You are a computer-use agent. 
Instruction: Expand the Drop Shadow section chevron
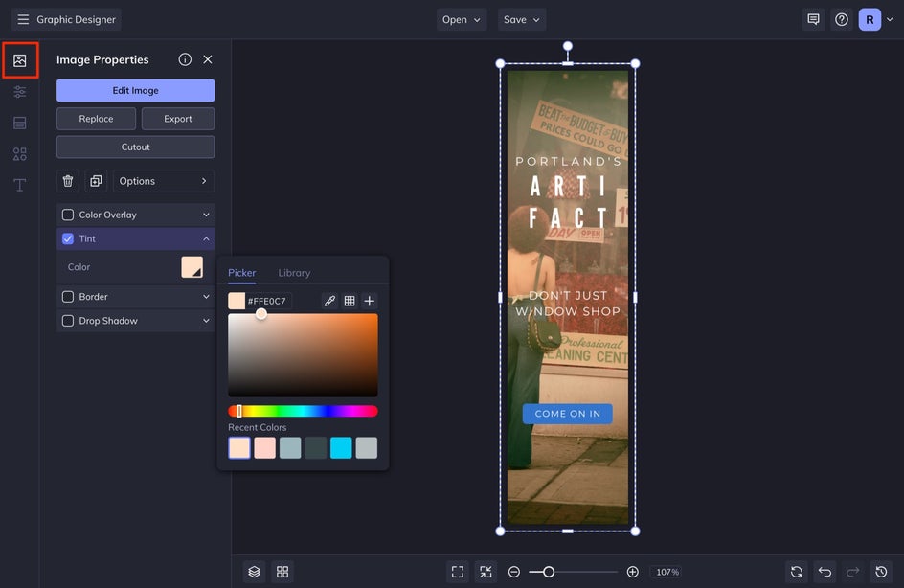point(206,321)
